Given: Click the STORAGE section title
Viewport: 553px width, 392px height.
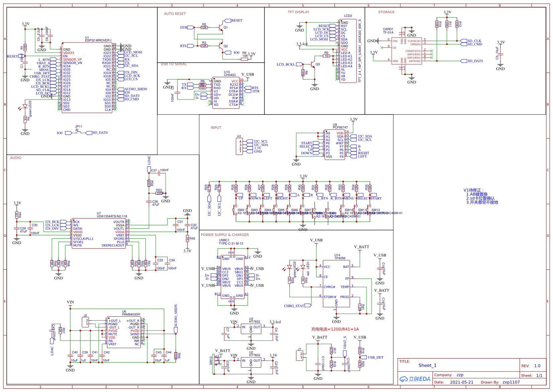Looking at the screenshot, I should 386,12.
